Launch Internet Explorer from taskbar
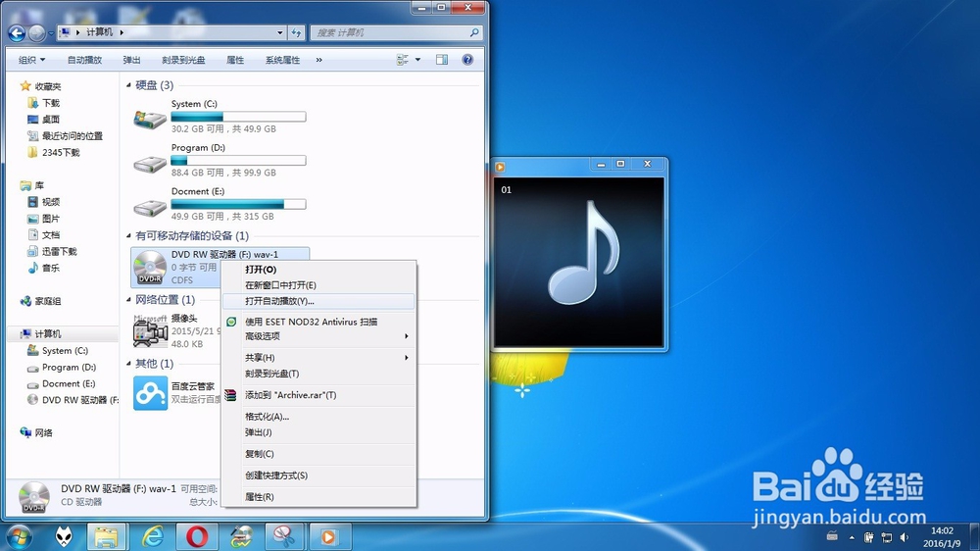Image resolution: width=980 pixels, height=551 pixels. (152, 536)
